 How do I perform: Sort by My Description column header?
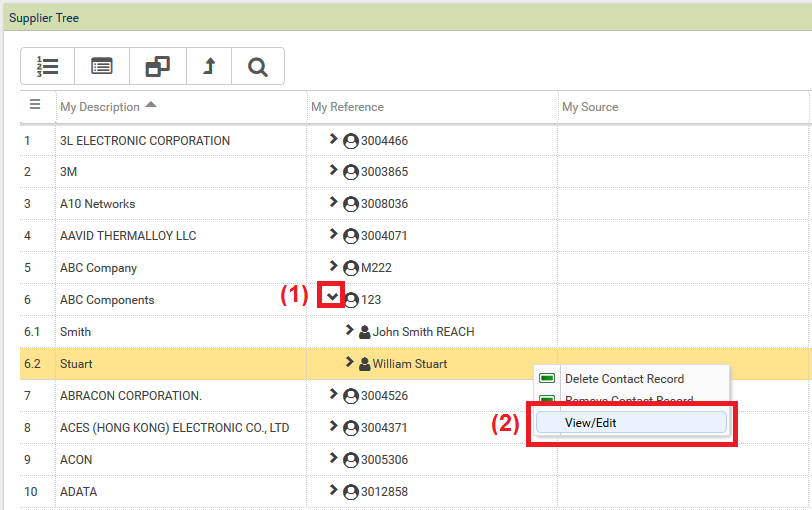(100, 107)
